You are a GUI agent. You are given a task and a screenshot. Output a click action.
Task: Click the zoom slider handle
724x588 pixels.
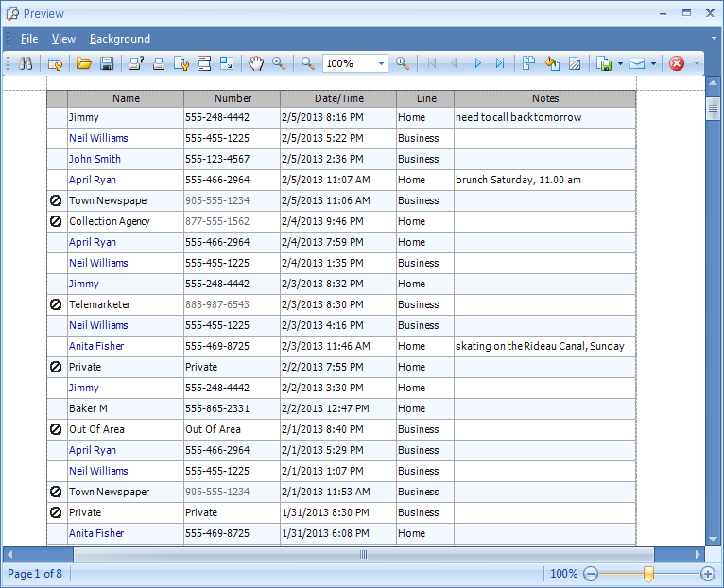click(648, 574)
